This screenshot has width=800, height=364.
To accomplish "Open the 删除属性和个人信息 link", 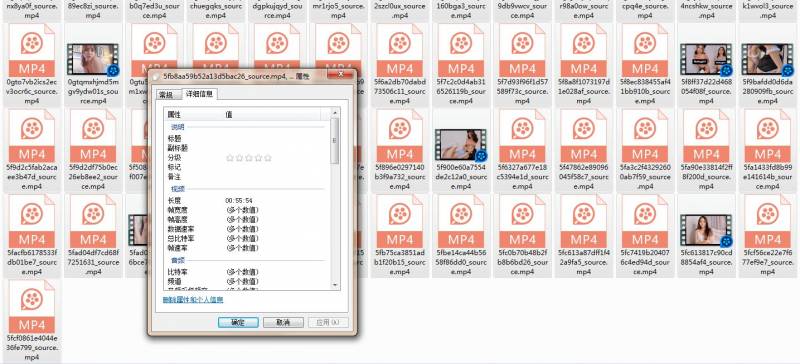I will coord(193,300).
